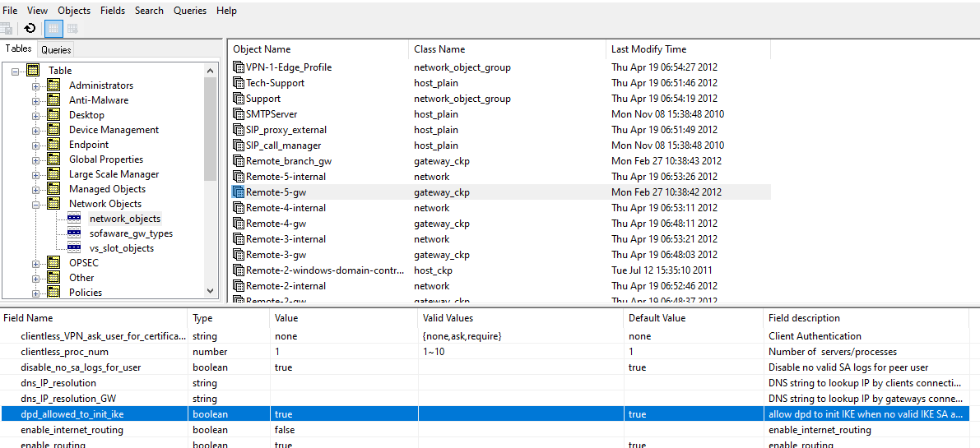980x448 pixels.
Task: Open the Fields menu
Action: pos(113,11)
